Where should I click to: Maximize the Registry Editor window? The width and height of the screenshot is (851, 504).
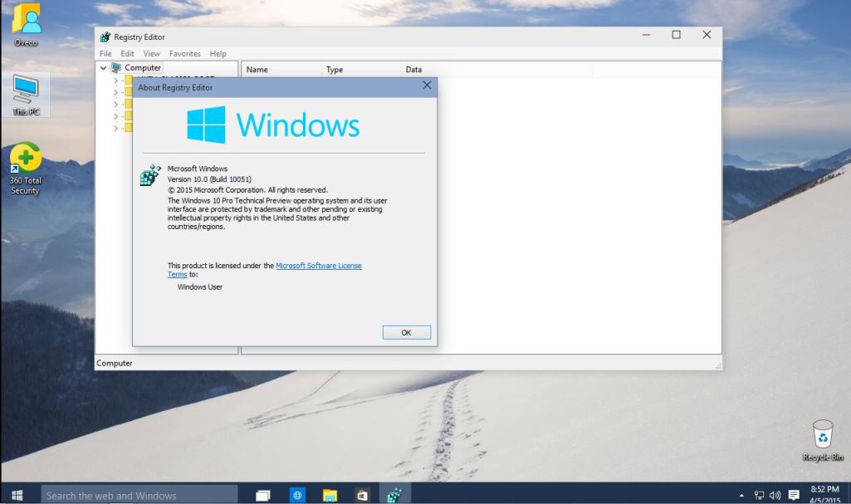click(x=677, y=35)
